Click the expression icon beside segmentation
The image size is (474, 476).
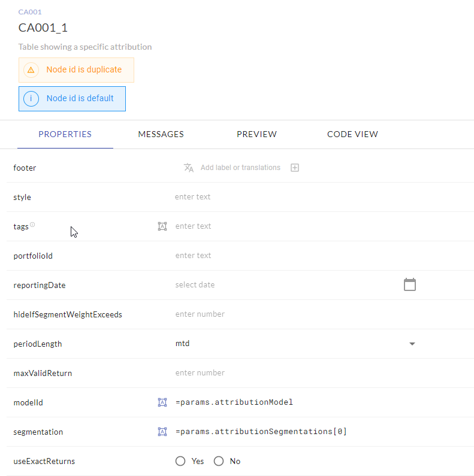pyautogui.click(x=162, y=432)
